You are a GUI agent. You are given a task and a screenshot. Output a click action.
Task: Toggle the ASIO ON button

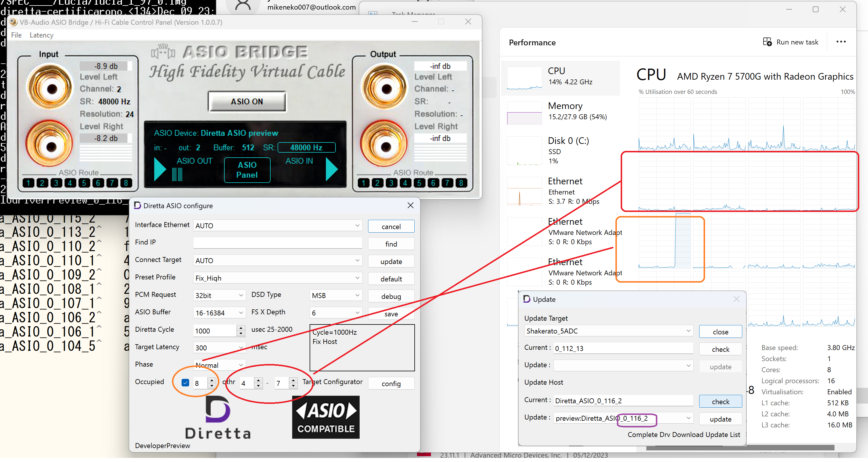(247, 101)
